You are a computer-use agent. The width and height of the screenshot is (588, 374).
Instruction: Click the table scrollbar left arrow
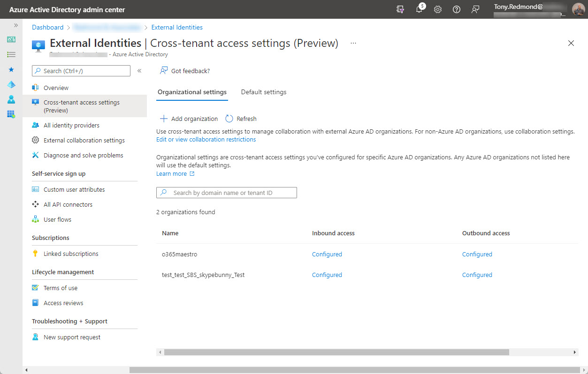tap(160, 352)
